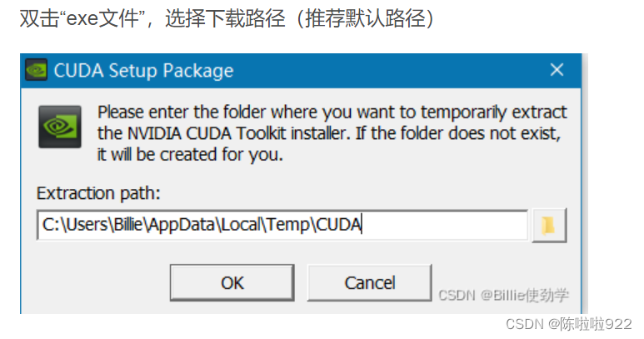This screenshot has height=339, width=644.
Task: Click the Chinese heading about 双击 exe文件
Action: tap(227, 18)
